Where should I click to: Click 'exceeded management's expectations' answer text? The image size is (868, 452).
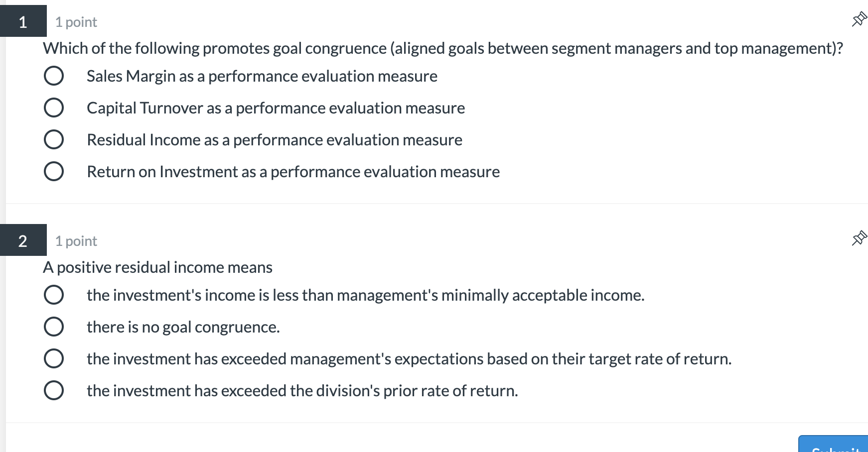coord(409,359)
